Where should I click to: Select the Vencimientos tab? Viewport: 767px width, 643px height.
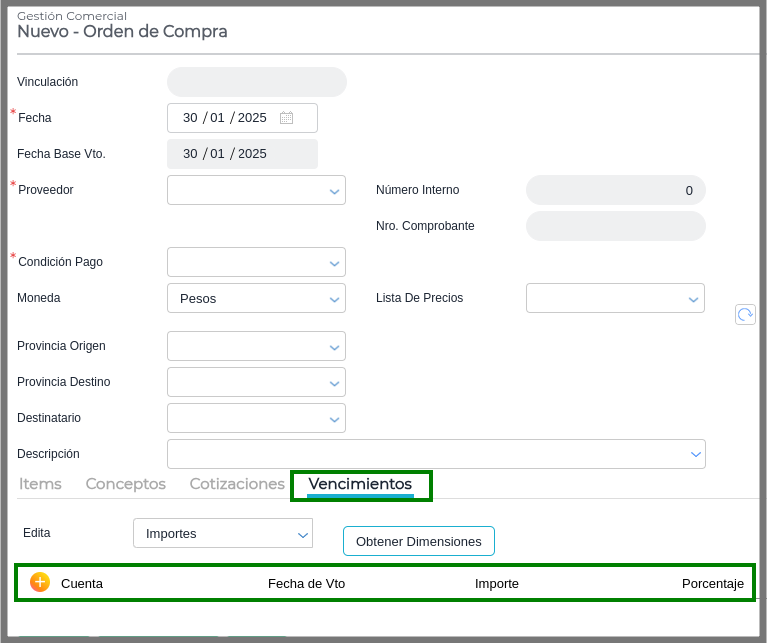(360, 484)
